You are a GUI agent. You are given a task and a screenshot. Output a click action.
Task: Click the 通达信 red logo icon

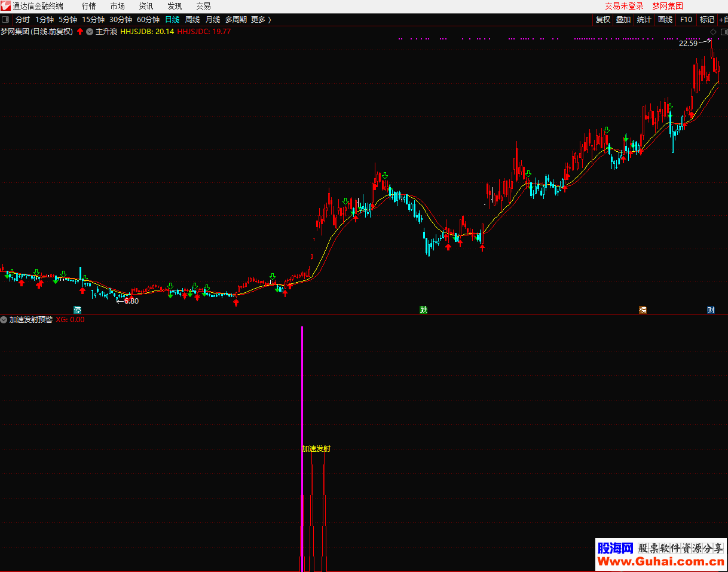pos(6,6)
